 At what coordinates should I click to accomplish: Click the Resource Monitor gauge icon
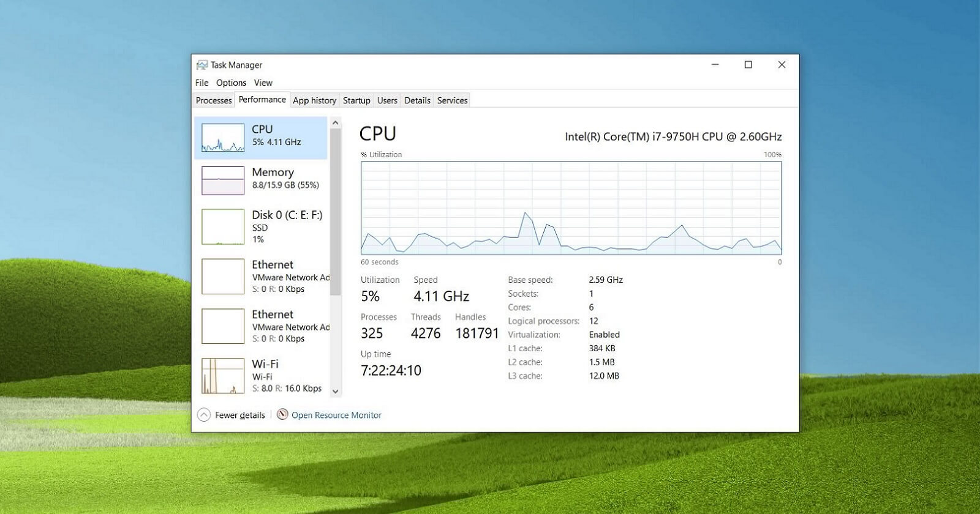click(282, 414)
